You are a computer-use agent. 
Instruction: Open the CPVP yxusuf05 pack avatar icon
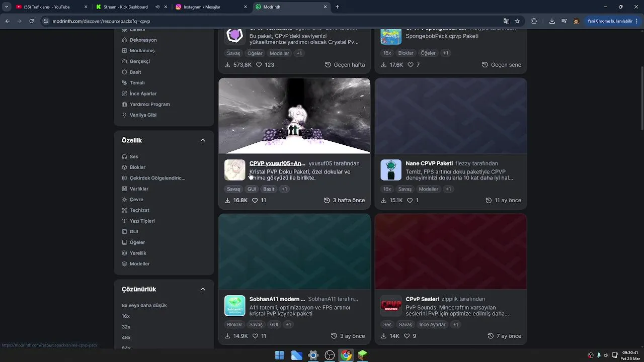234,170
